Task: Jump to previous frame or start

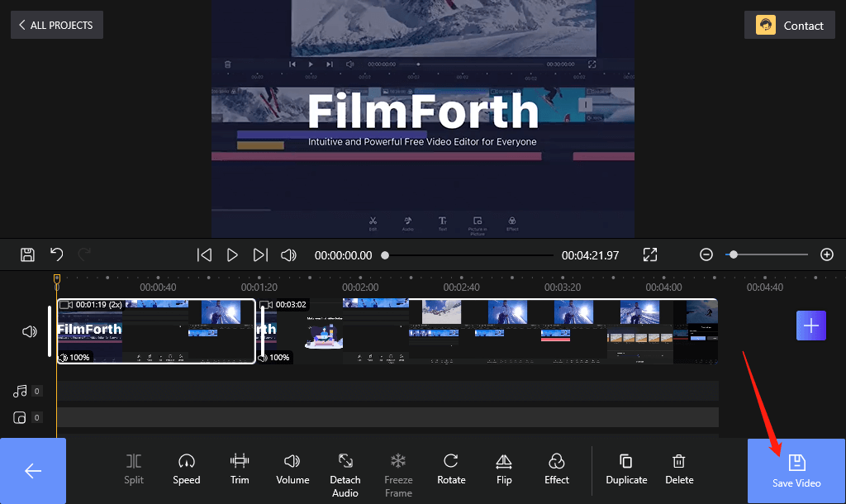Action: click(204, 254)
